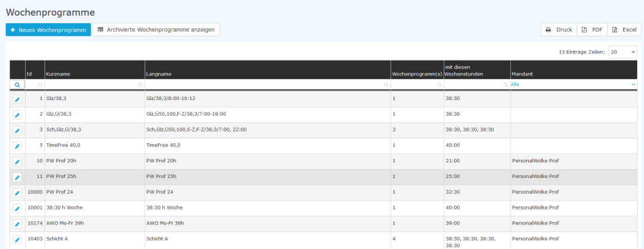
Task: Click the Druck print button
Action: point(558,30)
